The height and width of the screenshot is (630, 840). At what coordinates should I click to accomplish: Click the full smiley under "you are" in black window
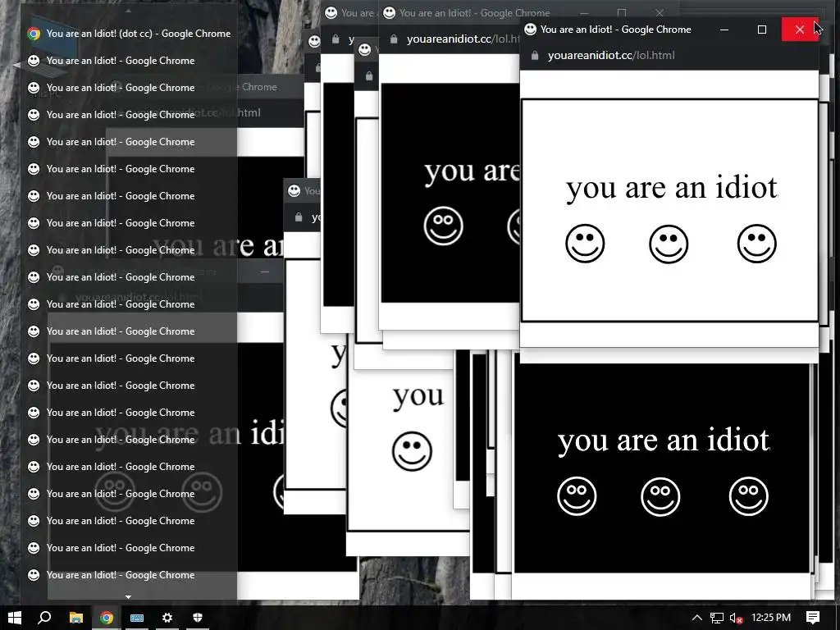[x=443, y=226]
